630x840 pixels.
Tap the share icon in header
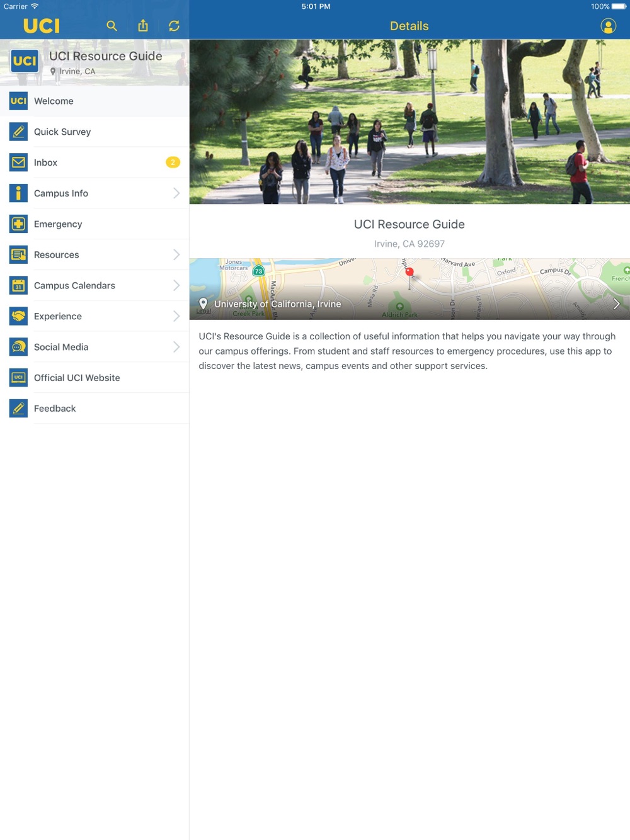[143, 26]
